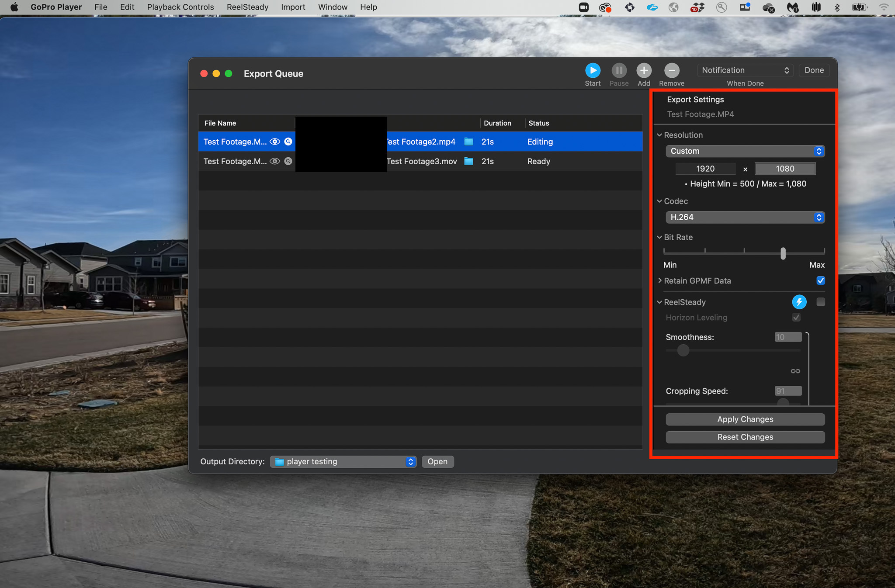Viewport: 895px width, 588px height.
Task: Click magnifier icon in Test Footage2.mp4 row
Action: point(288,142)
